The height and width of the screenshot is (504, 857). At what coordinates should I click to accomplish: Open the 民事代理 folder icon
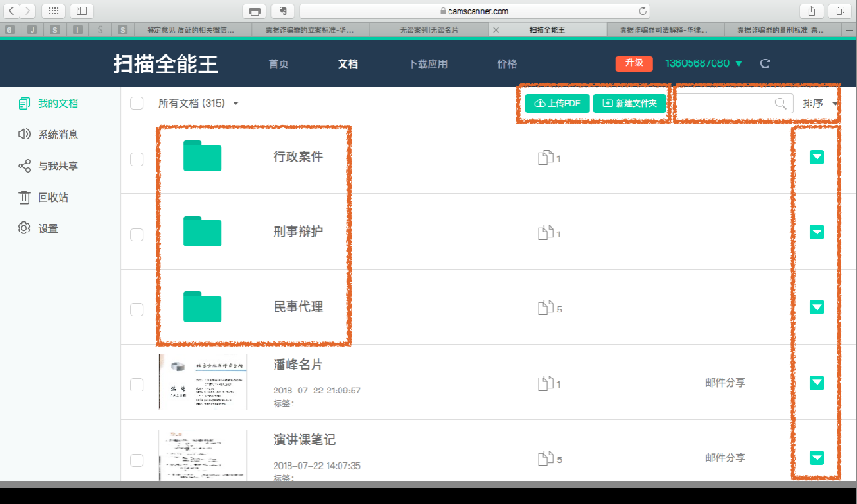pyautogui.click(x=202, y=307)
